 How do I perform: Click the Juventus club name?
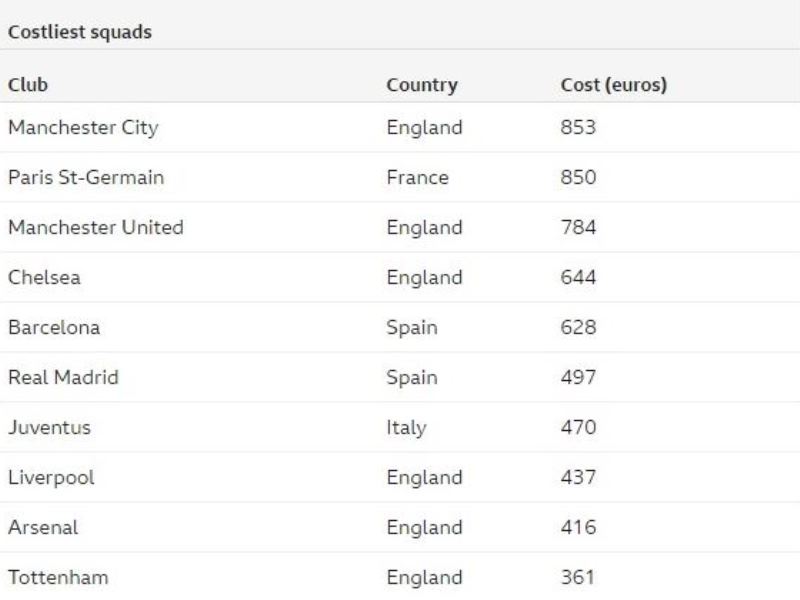click(x=49, y=427)
